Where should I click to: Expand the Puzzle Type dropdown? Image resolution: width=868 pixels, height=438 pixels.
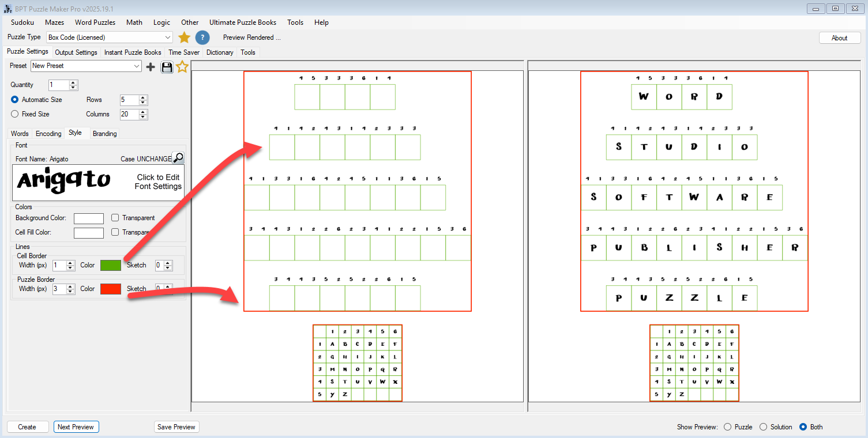[x=167, y=37]
